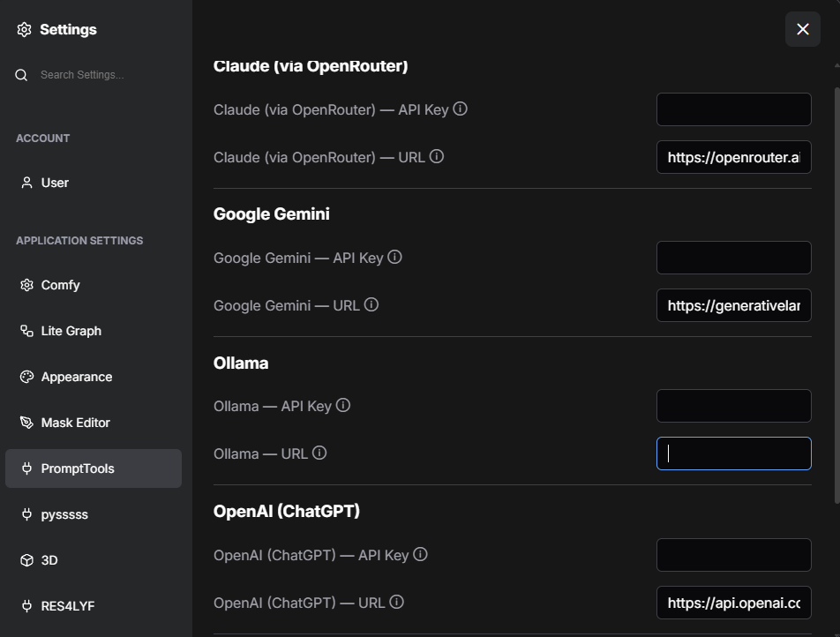Show info for Ollama URL
This screenshot has height=637, width=840.
[319, 453]
